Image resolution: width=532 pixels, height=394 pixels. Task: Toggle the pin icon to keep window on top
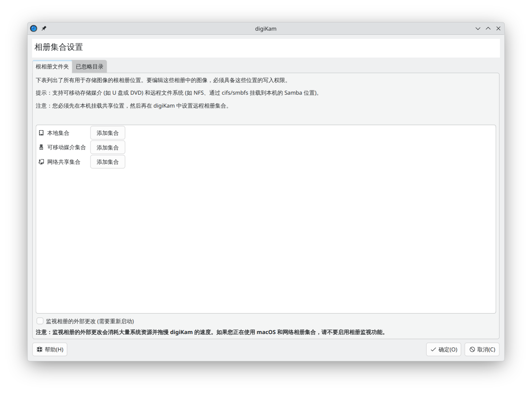(44, 29)
